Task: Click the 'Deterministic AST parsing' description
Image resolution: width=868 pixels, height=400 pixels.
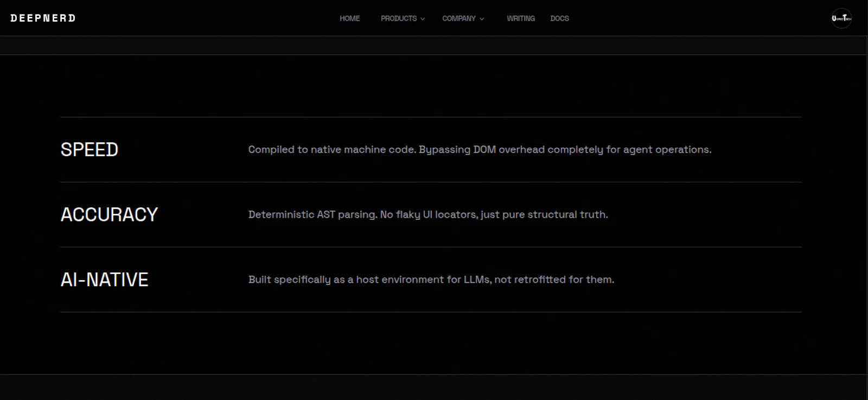Action: 428,215
